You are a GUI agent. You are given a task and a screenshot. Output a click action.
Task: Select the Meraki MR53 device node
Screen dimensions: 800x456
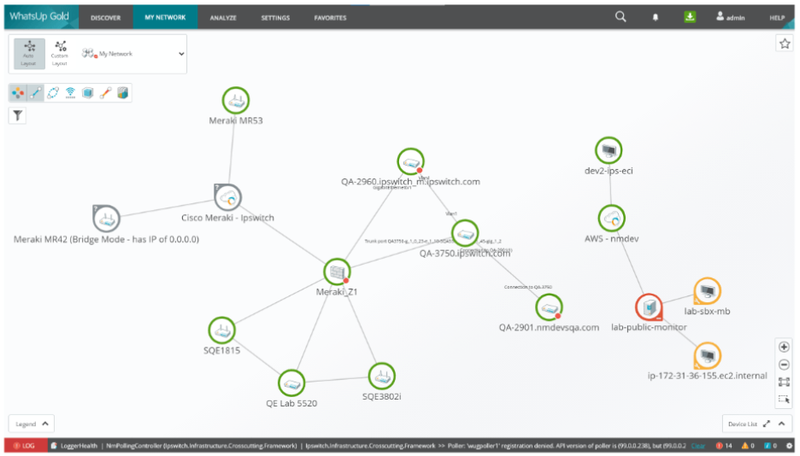[x=236, y=100]
